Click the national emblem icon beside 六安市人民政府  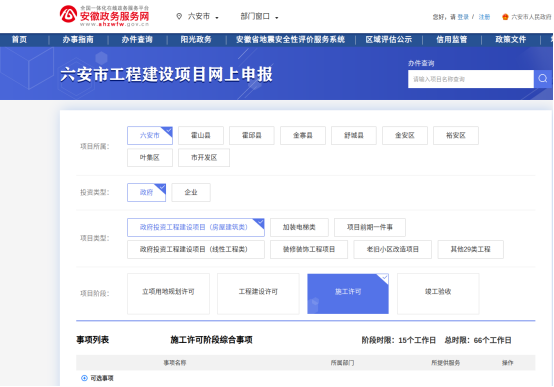(x=505, y=17)
